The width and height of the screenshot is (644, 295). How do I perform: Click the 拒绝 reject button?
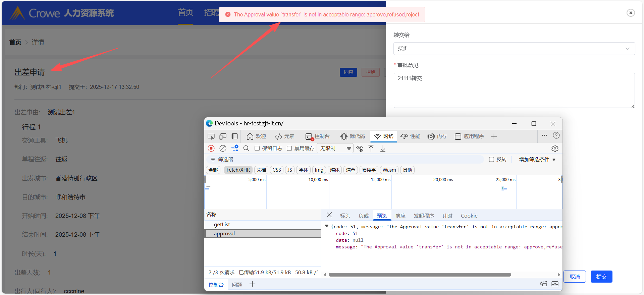371,72
